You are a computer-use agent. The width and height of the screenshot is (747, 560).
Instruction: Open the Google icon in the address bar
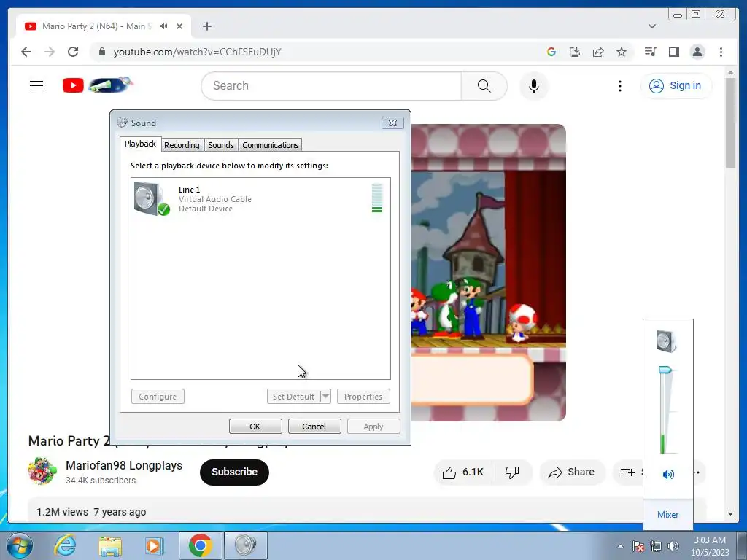click(551, 52)
